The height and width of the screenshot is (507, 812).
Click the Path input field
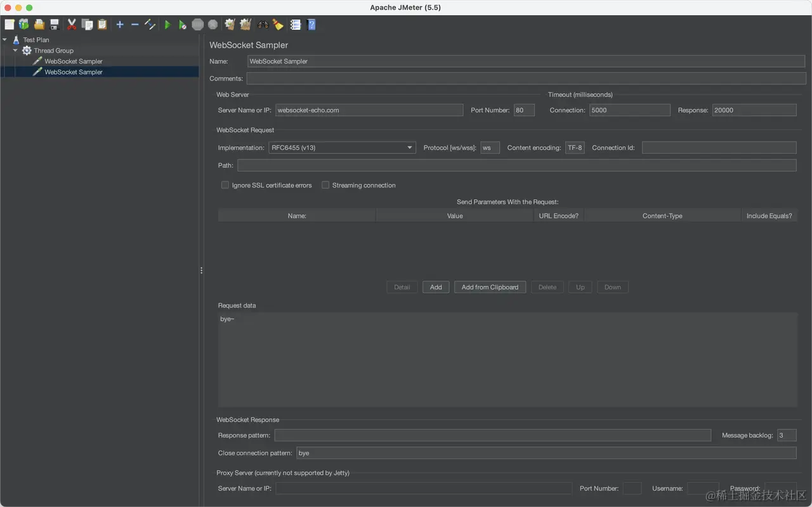(517, 166)
